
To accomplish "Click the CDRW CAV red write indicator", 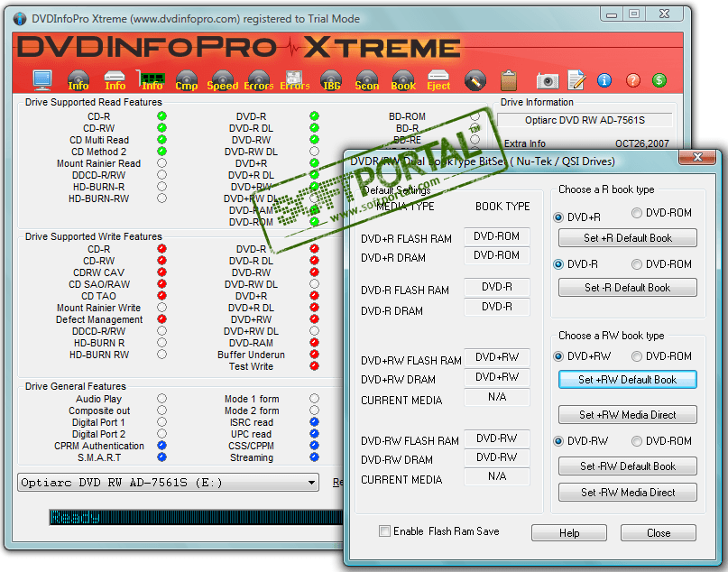I will [x=161, y=272].
